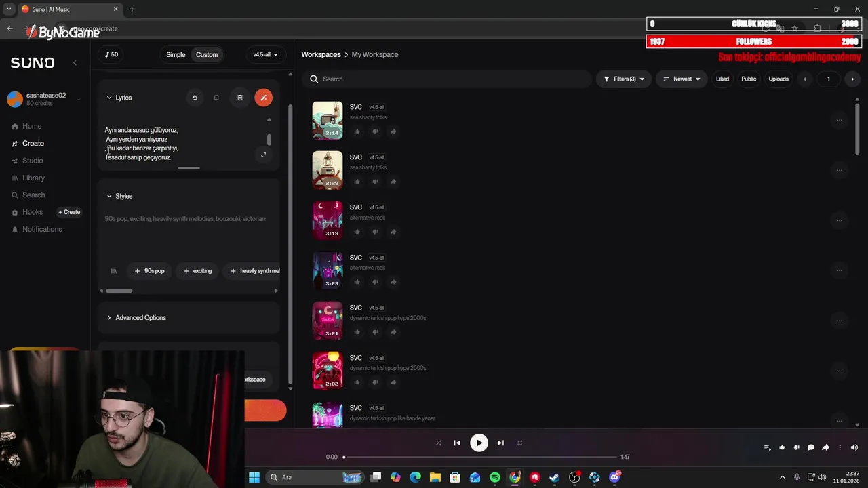Click the workspace Search field

pos(447,79)
